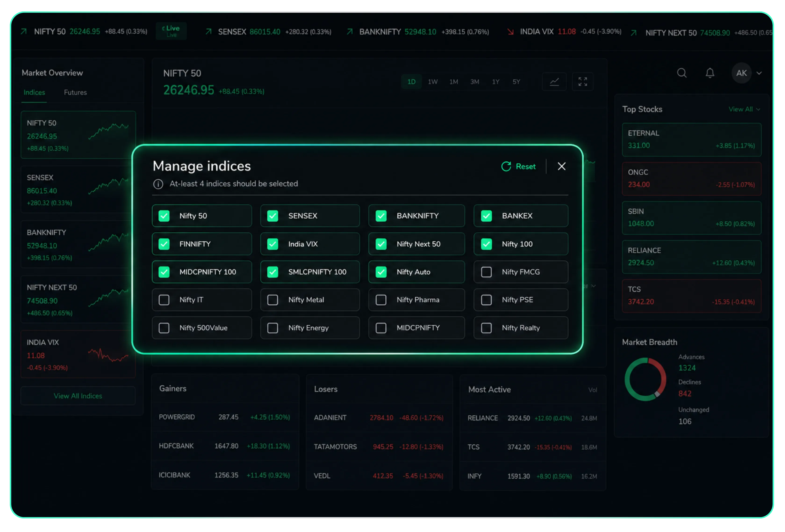Select the 1M chart range
The image size is (785, 532).
click(x=453, y=82)
